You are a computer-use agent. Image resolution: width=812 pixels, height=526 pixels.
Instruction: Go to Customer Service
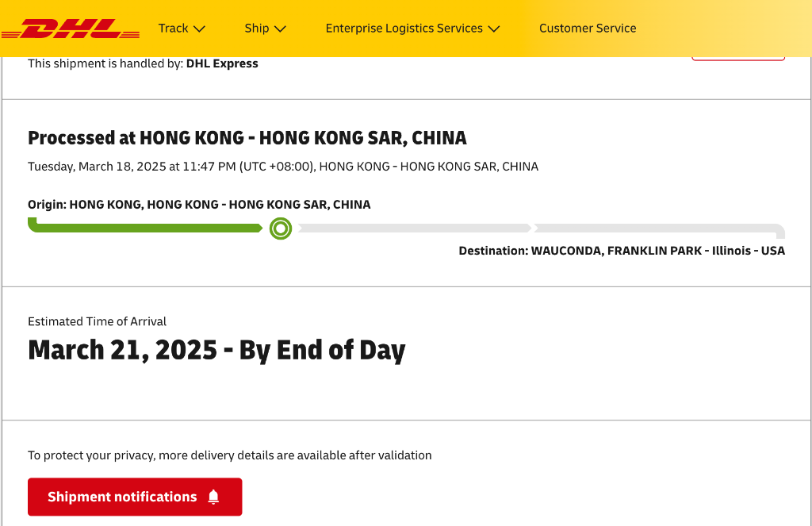coord(588,29)
